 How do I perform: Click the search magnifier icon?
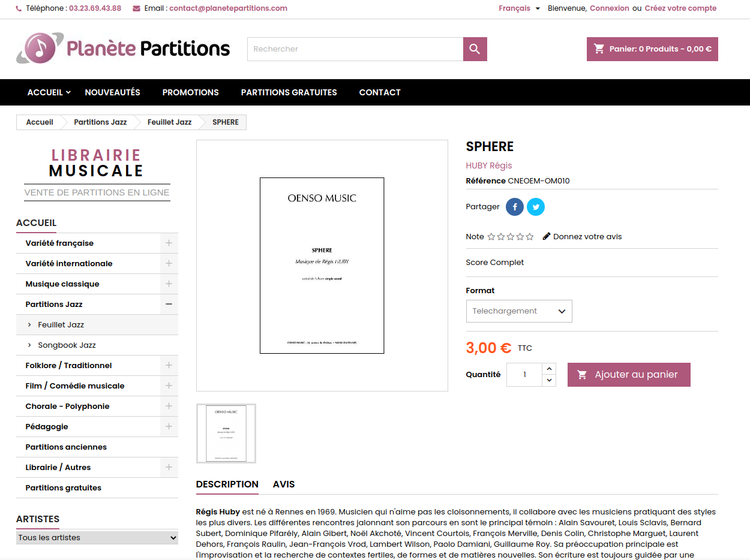(475, 49)
